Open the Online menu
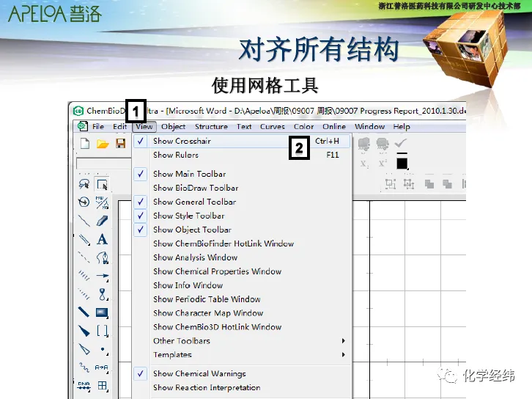 pos(334,126)
